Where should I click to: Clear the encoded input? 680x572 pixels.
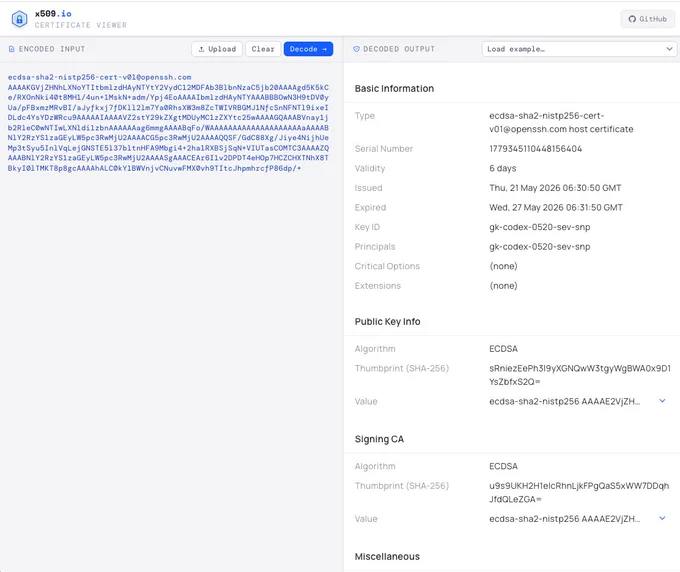263,49
